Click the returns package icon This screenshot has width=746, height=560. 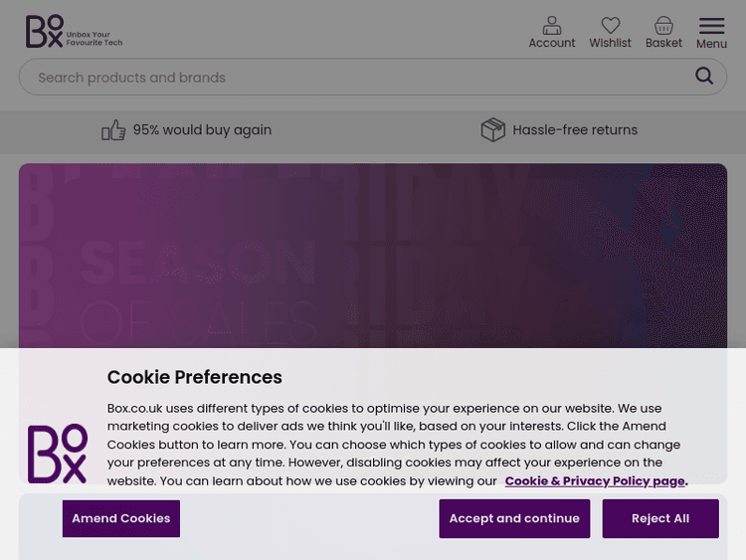tap(493, 130)
